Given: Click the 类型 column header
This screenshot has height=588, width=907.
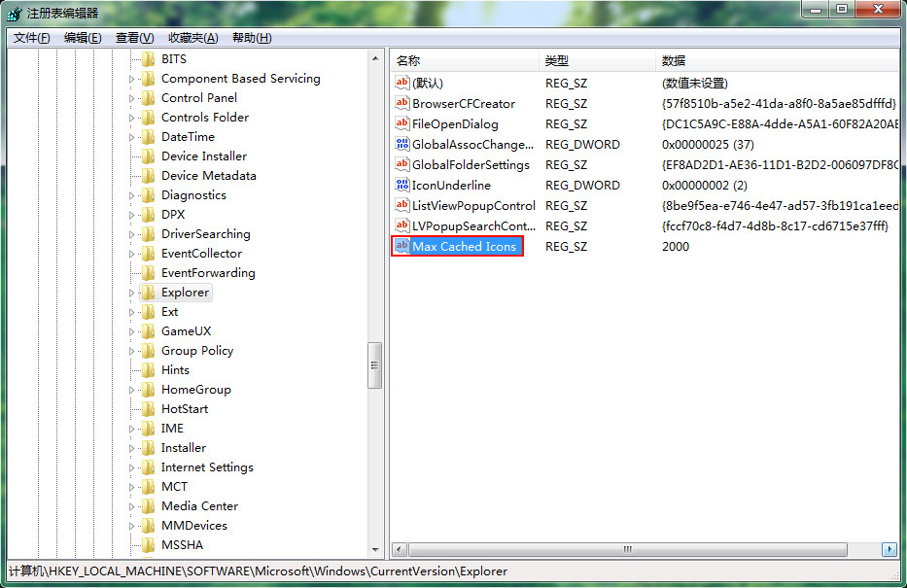Looking at the screenshot, I should tap(556, 60).
